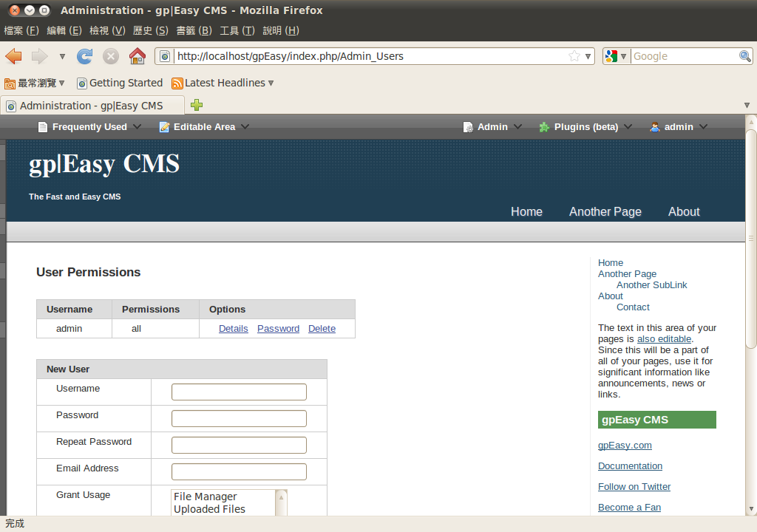Click the tab favicon for Administration
757x532 pixels.
point(11,106)
